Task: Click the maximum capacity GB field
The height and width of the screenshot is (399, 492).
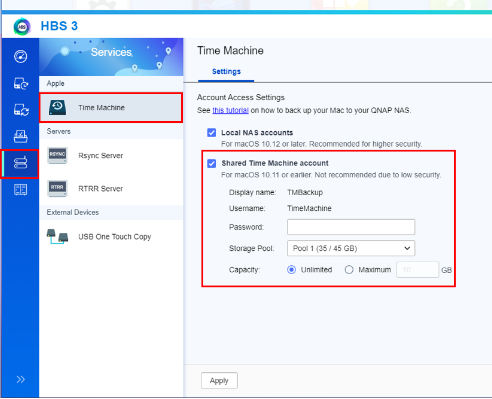Action: pyautogui.click(x=417, y=270)
